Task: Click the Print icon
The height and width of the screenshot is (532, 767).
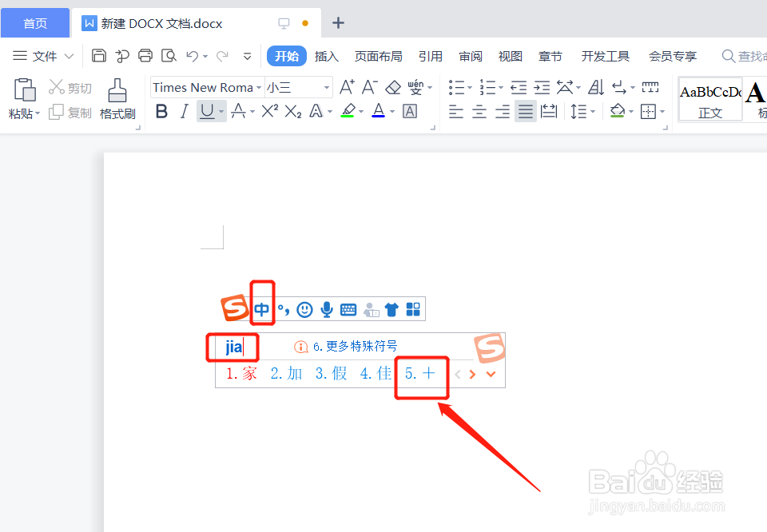Action: pos(145,56)
